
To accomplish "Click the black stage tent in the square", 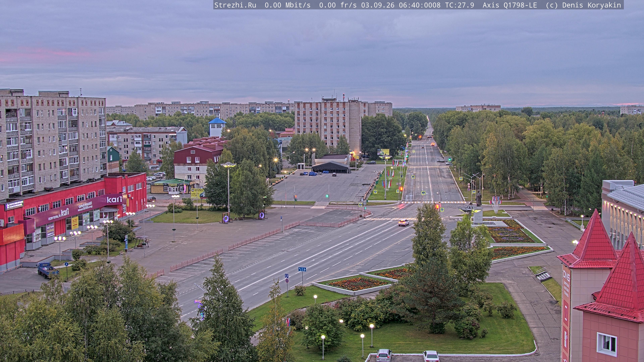I will [331, 167].
